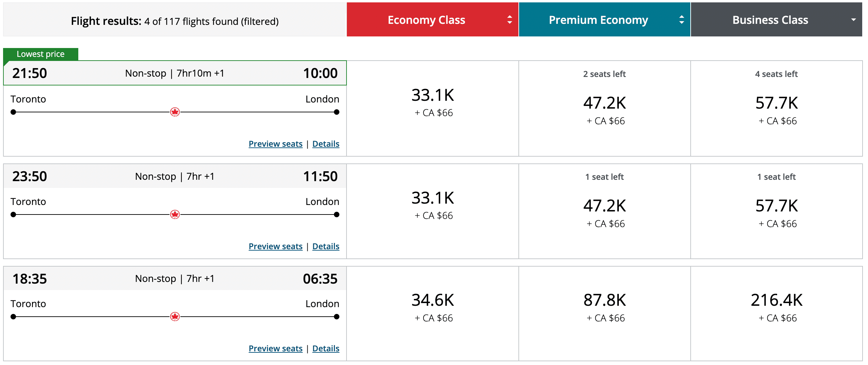Image resolution: width=868 pixels, height=365 pixels.
Task: View Details of the 23:50 flight
Action: click(x=326, y=246)
